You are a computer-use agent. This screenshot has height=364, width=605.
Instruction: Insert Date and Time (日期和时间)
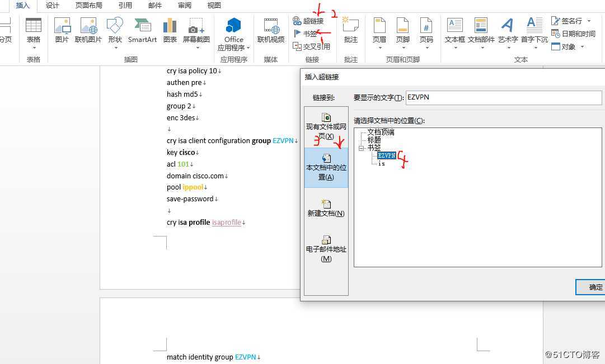pos(573,34)
